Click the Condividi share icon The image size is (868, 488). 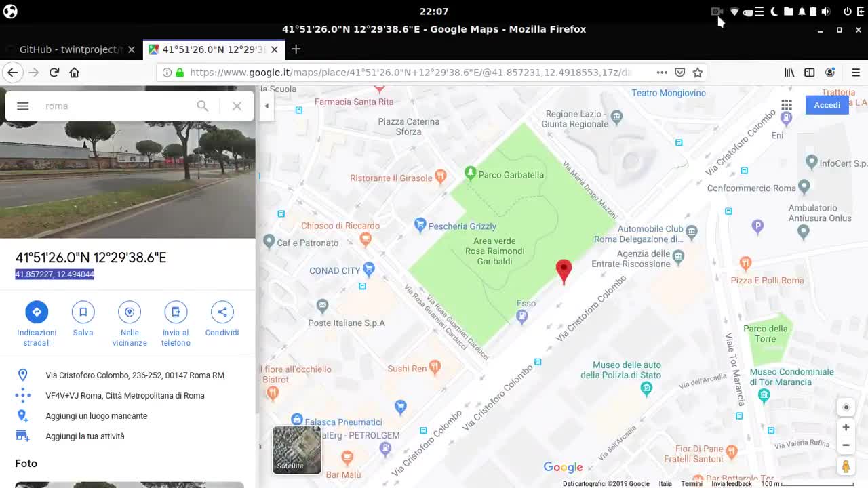pos(222,312)
